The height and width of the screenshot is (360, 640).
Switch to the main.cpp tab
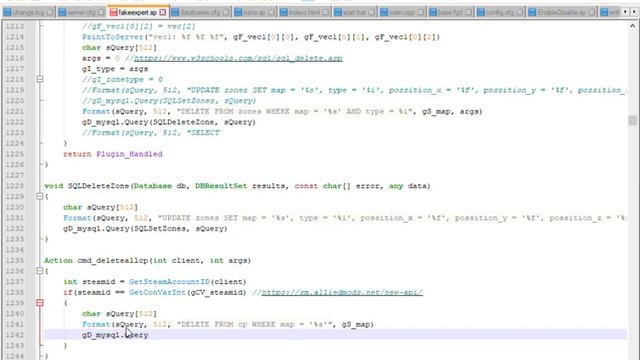tap(402, 13)
